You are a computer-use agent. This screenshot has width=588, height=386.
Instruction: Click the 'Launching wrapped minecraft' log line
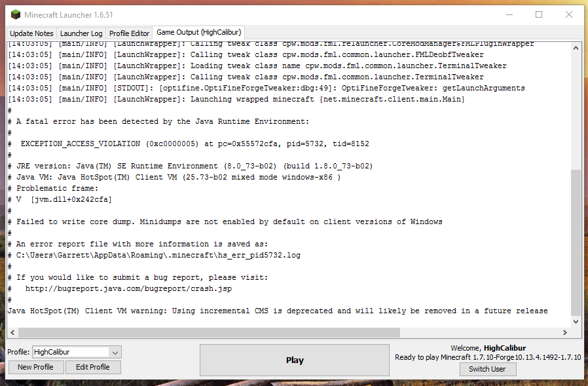point(236,99)
